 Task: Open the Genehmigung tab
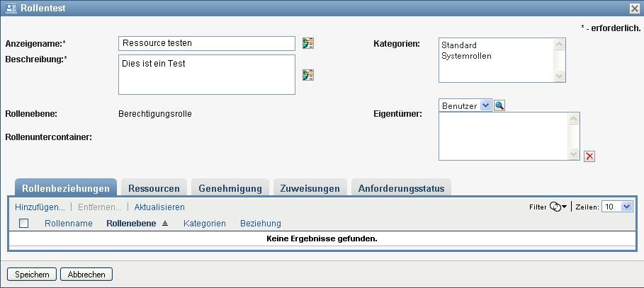(x=230, y=188)
